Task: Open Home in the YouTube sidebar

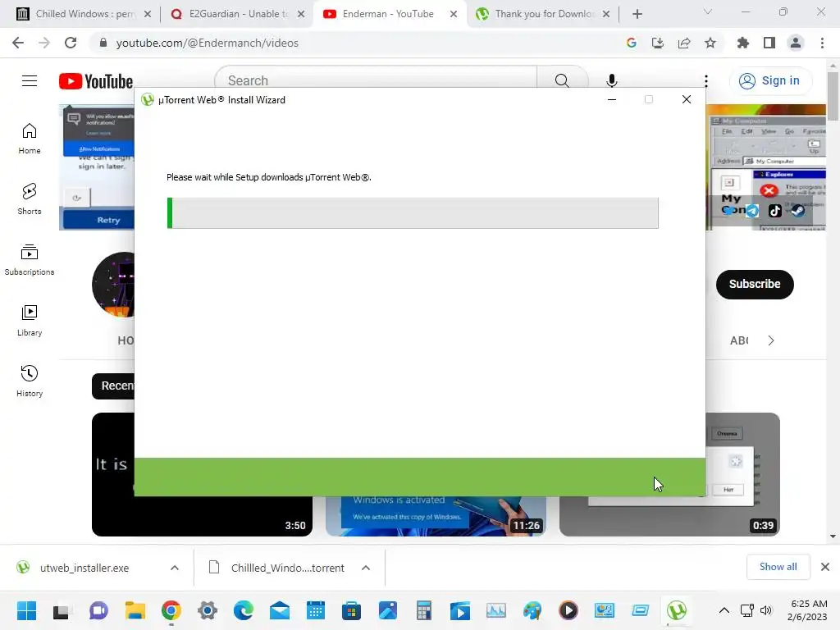Action: (30, 139)
